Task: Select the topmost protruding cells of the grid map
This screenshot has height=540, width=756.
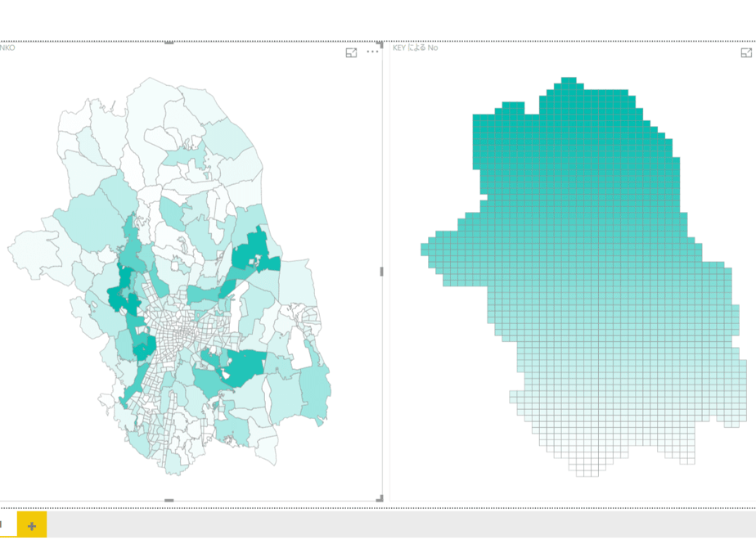Action: (569, 80)
